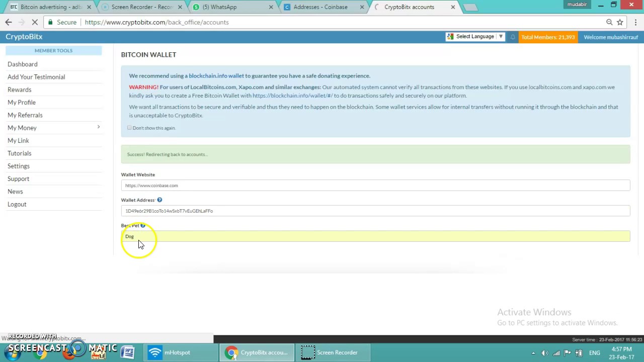Viewport: 644px width, 362px height.
Task: Open Add Your Testimonial page
Action: pos(36,77)
